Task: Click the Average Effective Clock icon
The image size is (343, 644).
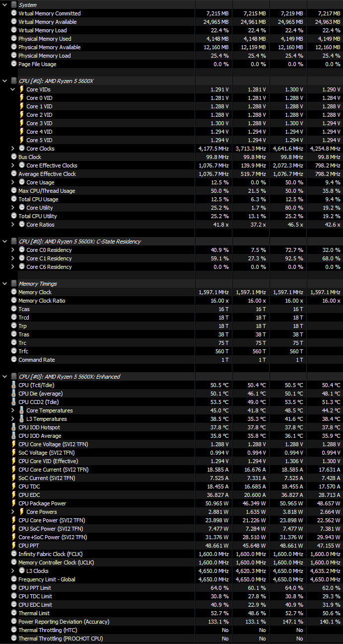Action: [x=14, y=174]
